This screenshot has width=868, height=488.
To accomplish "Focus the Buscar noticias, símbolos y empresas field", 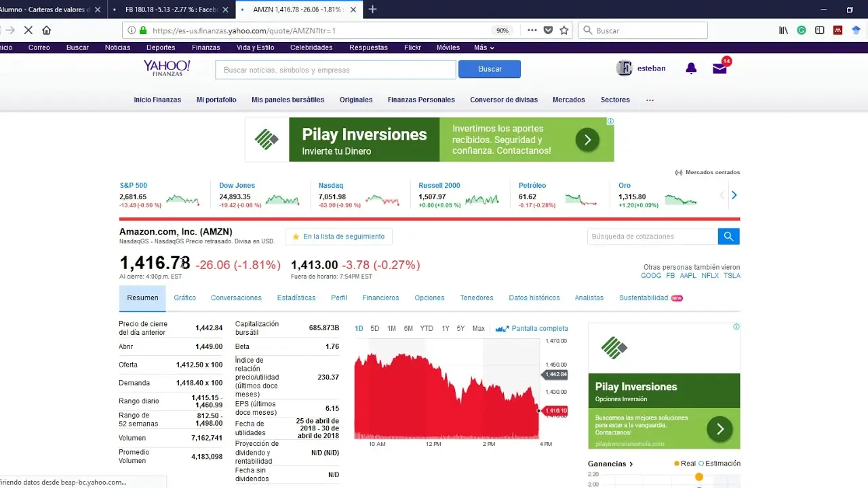I will coord(336,70).
